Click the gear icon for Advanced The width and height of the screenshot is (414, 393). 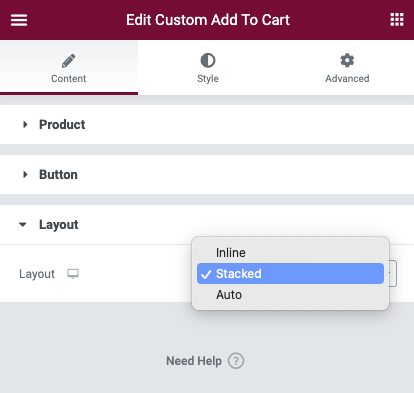click(x=347, y=60)
